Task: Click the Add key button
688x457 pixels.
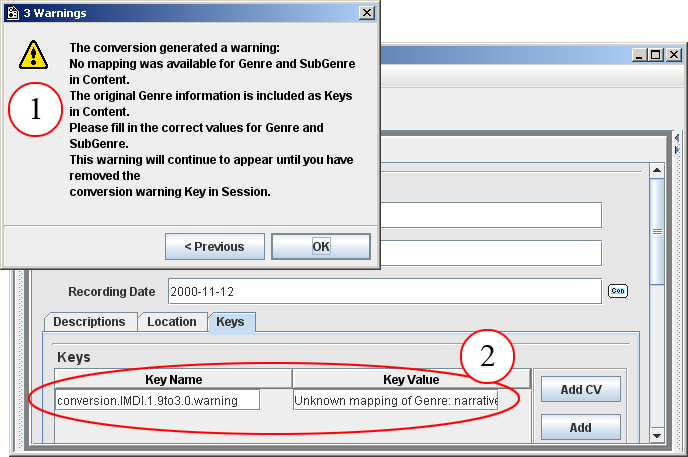Action: tap(580, 427)
